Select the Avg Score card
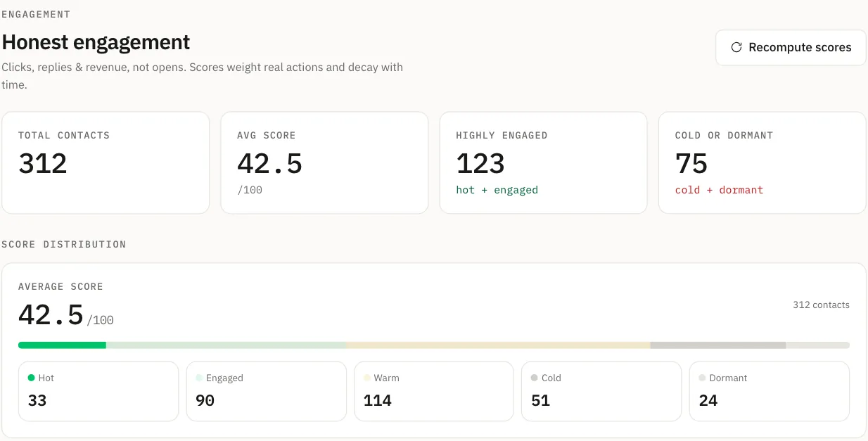The width and height of the screenshot is (868, 441). pyautogui.click(x=324, y=162)
